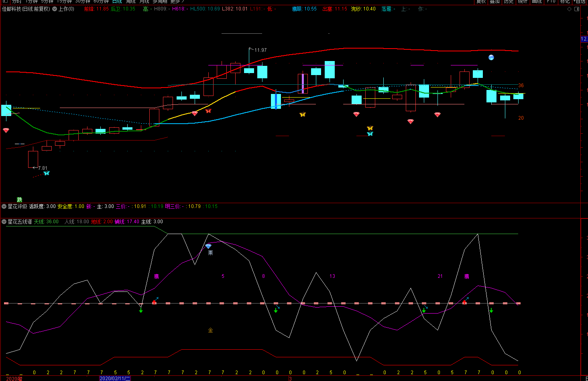Viewport: 588px width, 381px height.
Task: Click the red diamond beside the red butterfly
Action: [195, 114]
